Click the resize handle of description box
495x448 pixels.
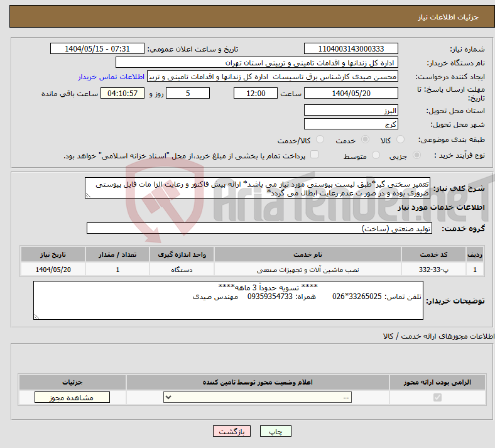pos(88,195)
